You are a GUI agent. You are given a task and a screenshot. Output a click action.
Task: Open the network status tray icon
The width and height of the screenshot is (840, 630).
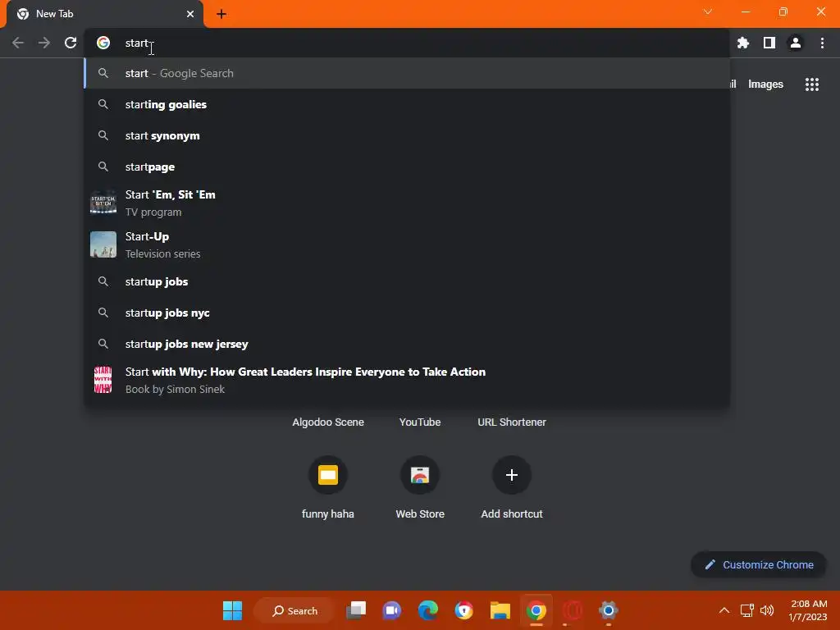[746, 610]
